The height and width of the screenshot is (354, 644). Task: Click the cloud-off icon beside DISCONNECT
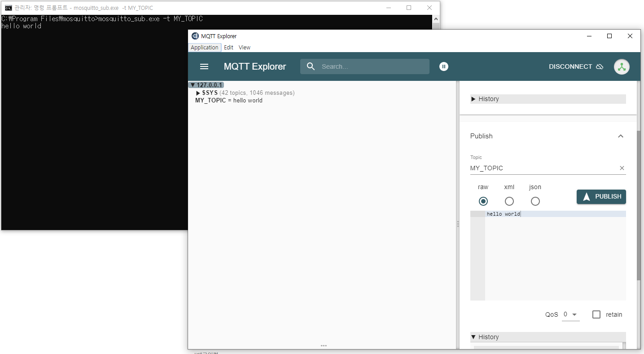600,66
